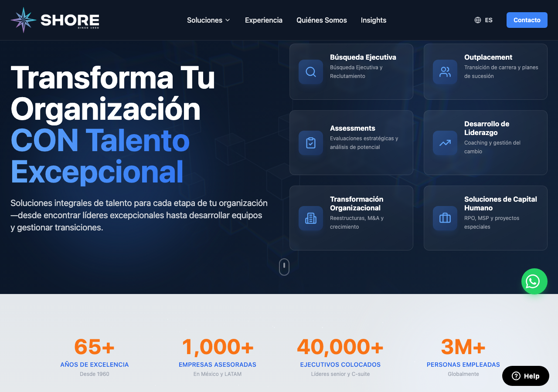558x392 pixels.
Task: Go to Quiénes Somos page
Action: (x=322, y=20)
